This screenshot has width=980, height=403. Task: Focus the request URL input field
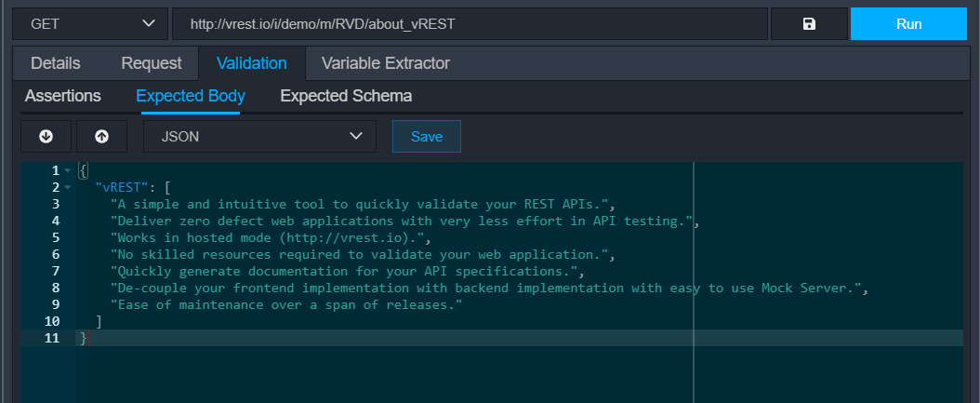469,24
